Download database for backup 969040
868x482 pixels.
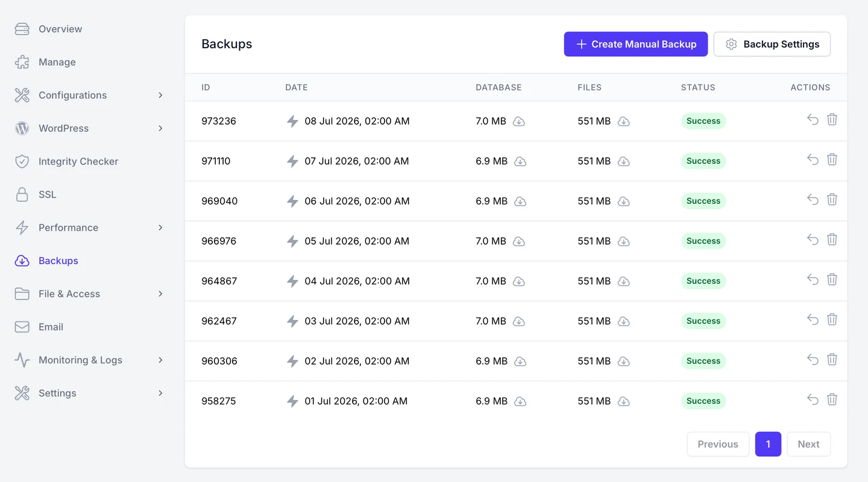[520, 201]
